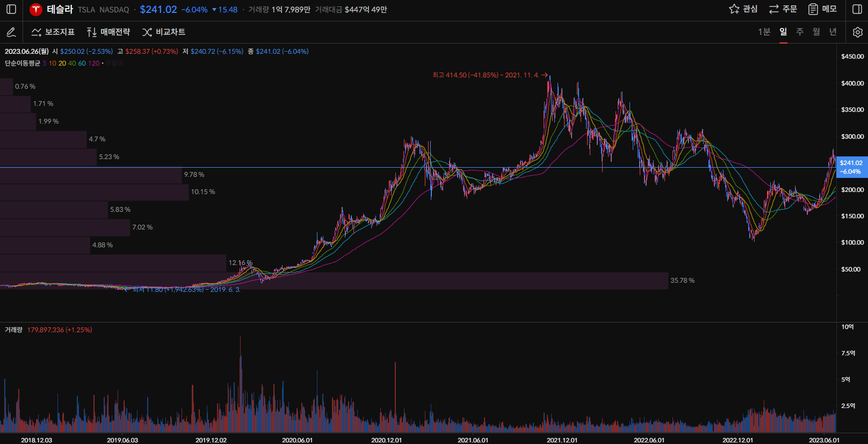
Task: Click the $50.00 price axis label
Action: 851,269
